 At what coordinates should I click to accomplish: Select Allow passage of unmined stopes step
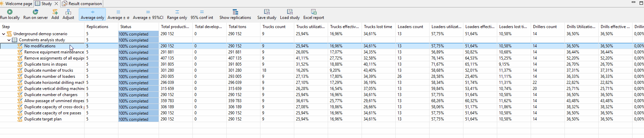tap(54, 101)
